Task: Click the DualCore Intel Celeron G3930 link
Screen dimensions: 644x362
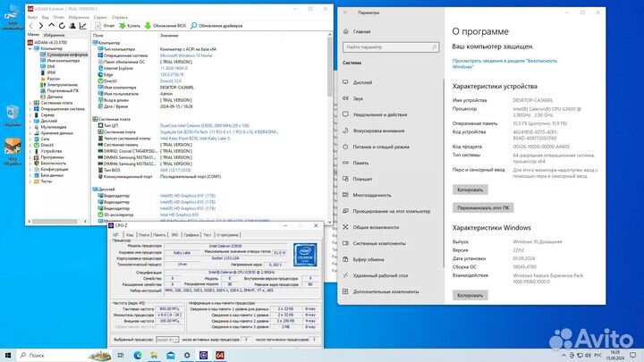Action: [205, 126]
